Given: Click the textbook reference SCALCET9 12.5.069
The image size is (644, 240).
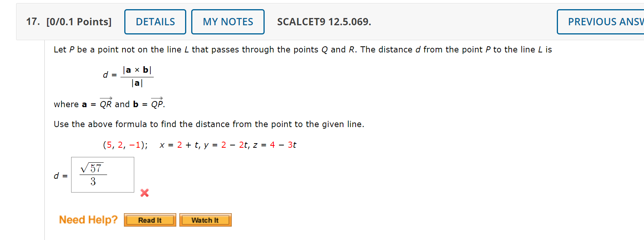Looking at the screenshot, I should click(x=324, y=22).
